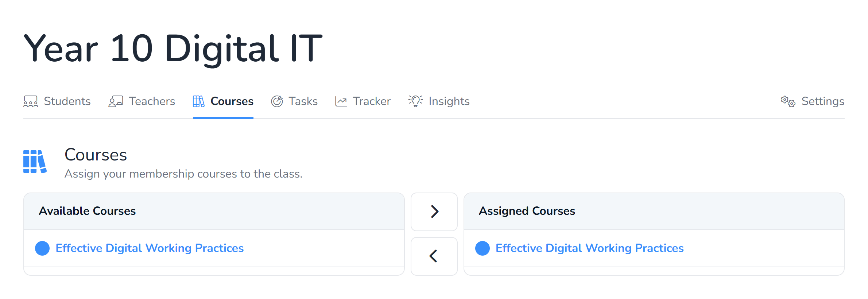868x299 pixels.
Task: Click the large blue books icon
Action: [35, 162]
